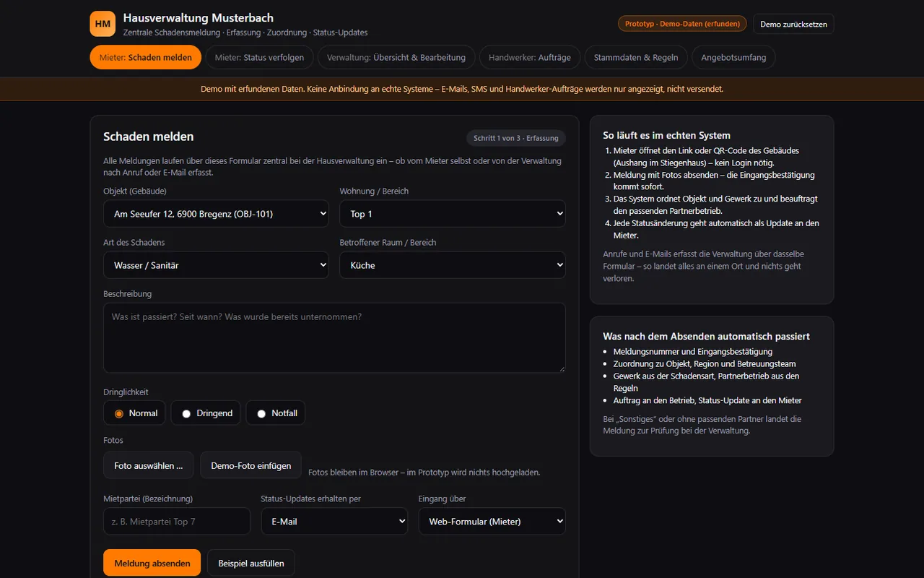
Task: Open the Status-Updates erhalten per dropdown
Action: click(x=334, y=521)
